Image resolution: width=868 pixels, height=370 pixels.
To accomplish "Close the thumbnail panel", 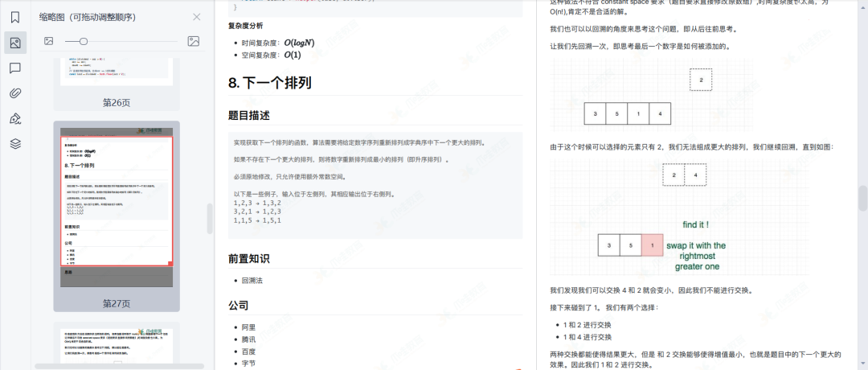I will point(197,17).
